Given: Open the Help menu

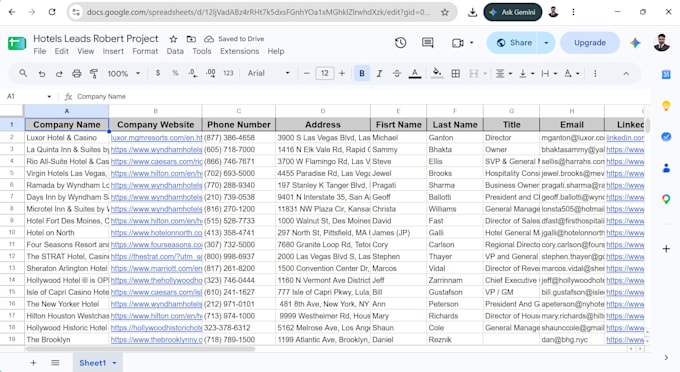Looking at the screenshot, I should (x=275, y=51).
